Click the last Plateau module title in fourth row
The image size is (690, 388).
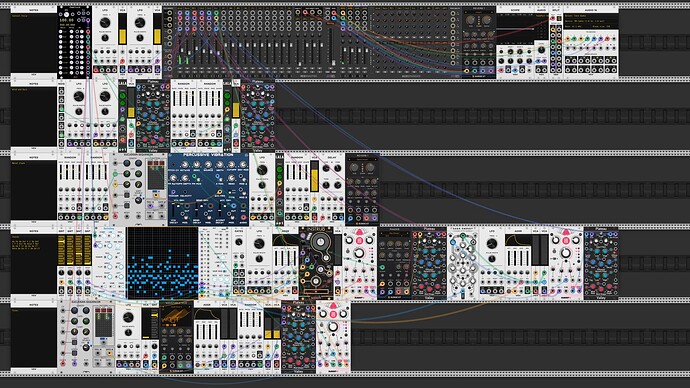601,229
